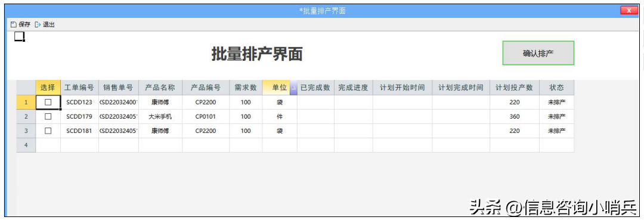Click the 件 unit cell
This screenshot has width=644, height=223.
click(x=280, y=117)
